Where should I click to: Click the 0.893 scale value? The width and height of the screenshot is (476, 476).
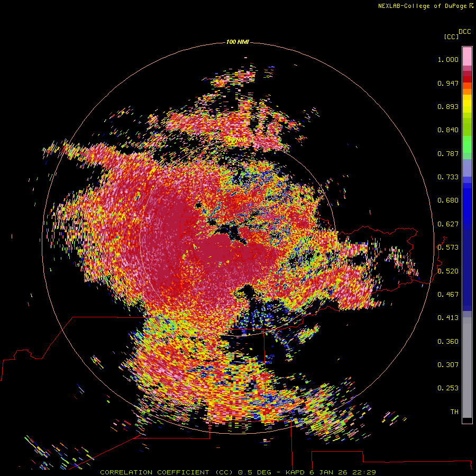pos(448,106)
